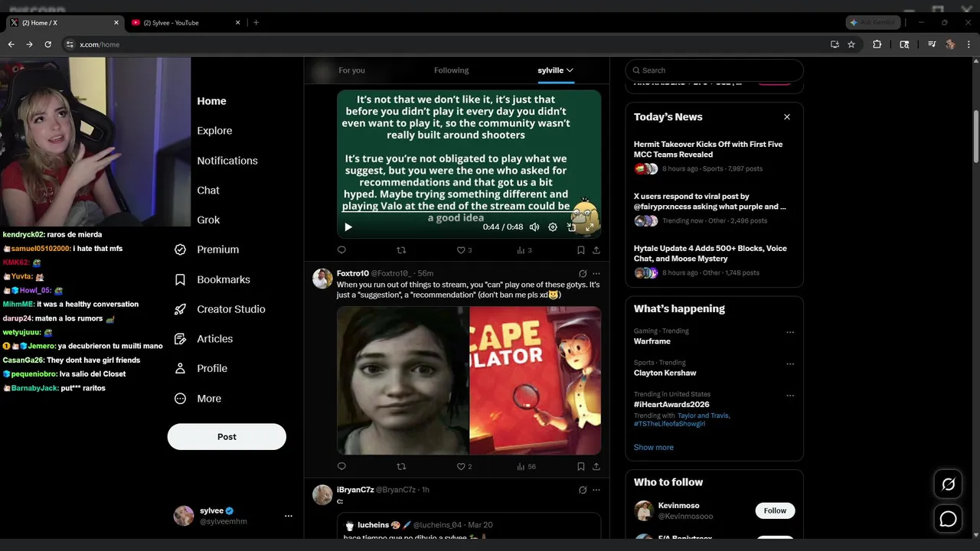
Task: Open video settings gear icon
Action: pyautogui.click(x=553, y=227)
